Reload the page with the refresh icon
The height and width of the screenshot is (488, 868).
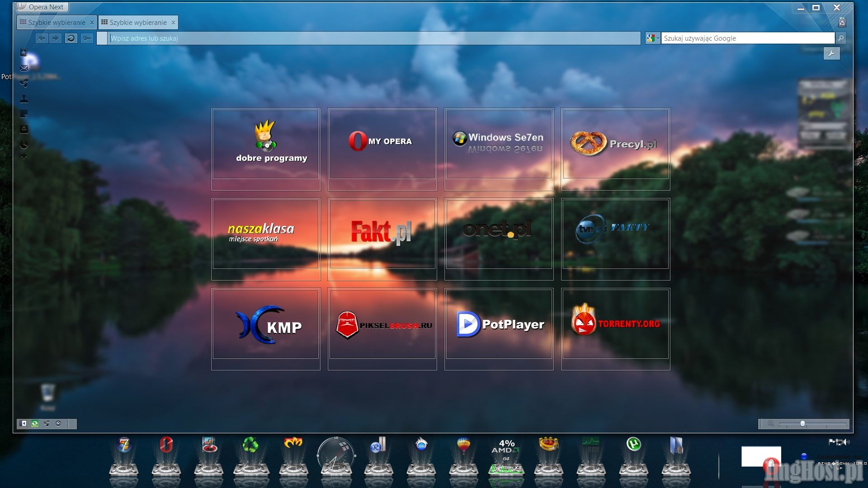coord(71,38)
